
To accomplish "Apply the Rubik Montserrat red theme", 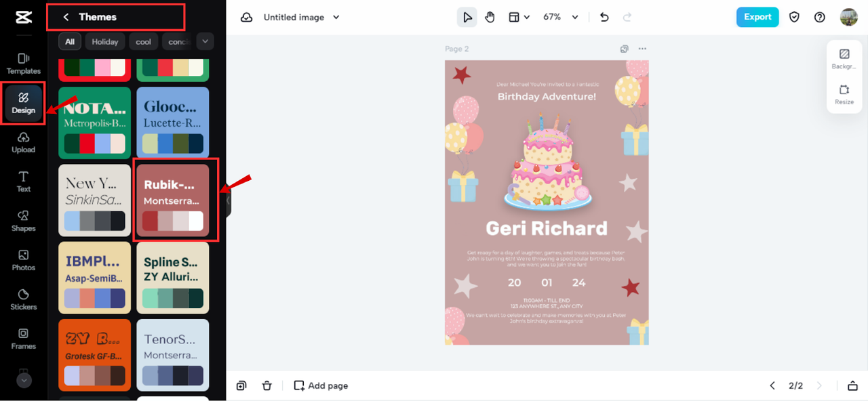I will tap(173, 200).
